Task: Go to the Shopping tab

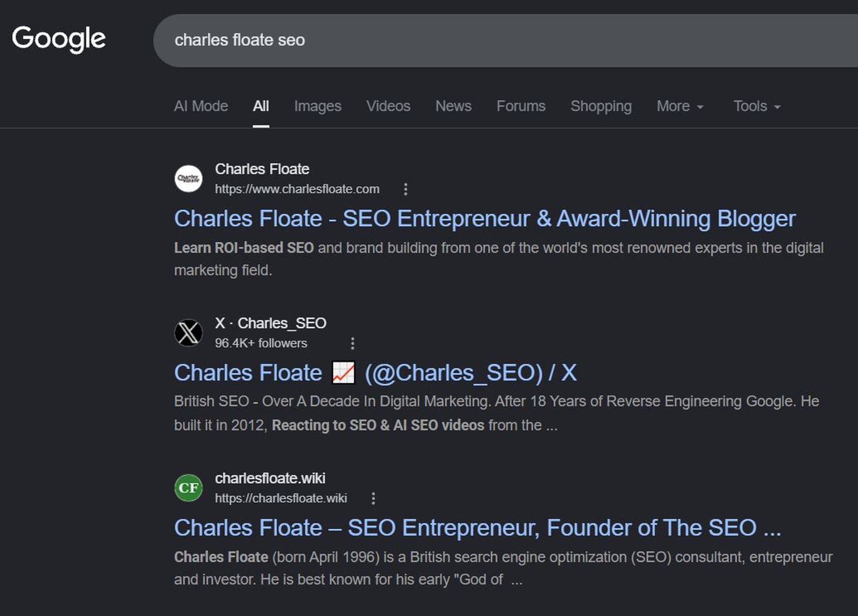Action: (x=601, y=106)
